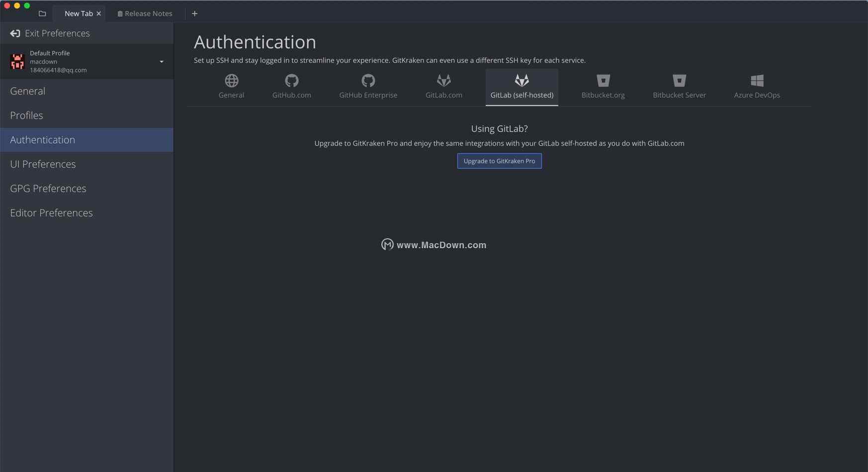Click the Default Profile name text

50,53
